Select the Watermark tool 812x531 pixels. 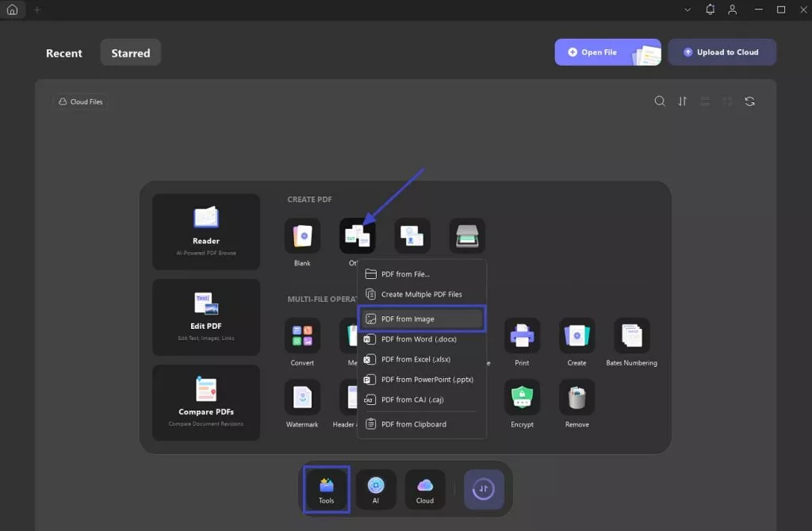[302, 397]
